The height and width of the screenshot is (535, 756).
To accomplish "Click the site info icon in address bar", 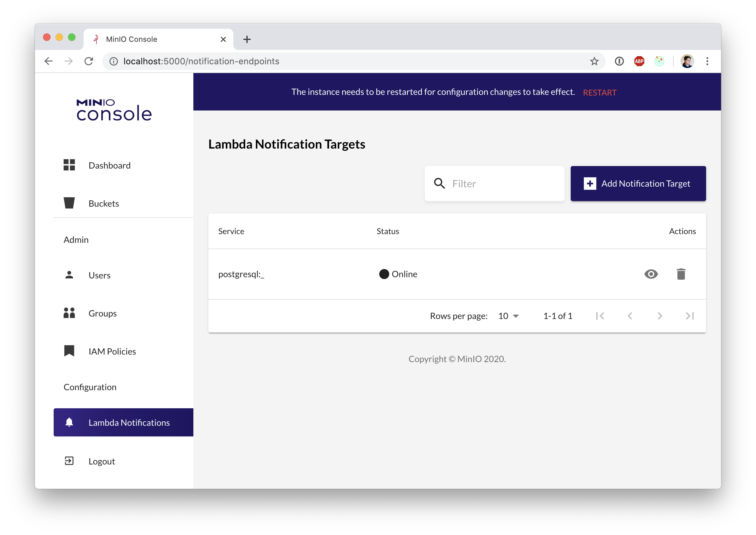I will [x=114, y=61].
